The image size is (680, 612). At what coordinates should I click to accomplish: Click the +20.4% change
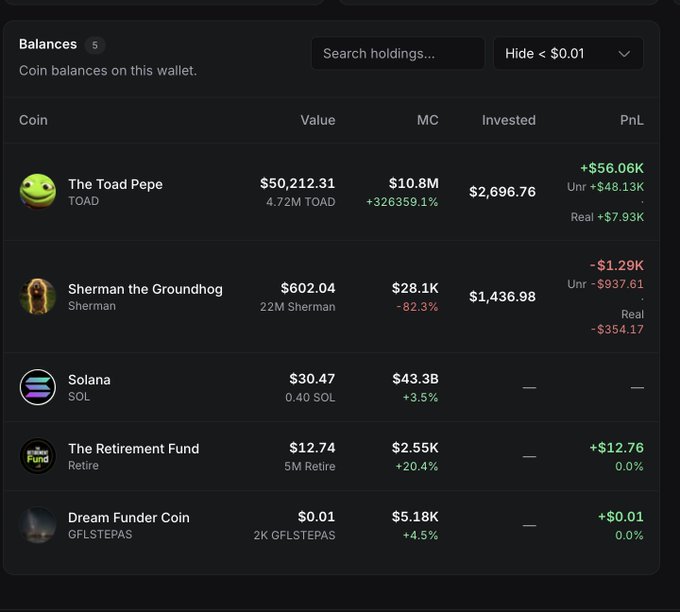pyautogui.click(x=417, y=467)
